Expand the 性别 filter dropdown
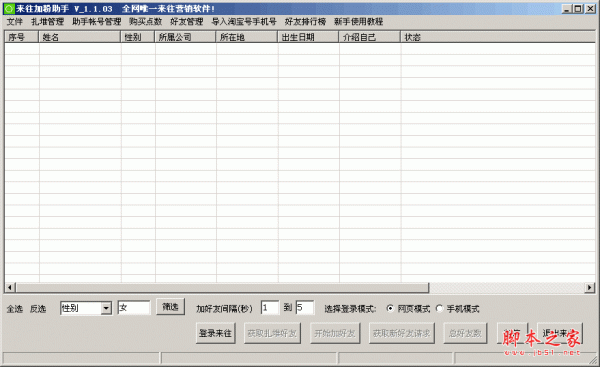The height and width of the screenshot is (367, 600). pos(106,308)
